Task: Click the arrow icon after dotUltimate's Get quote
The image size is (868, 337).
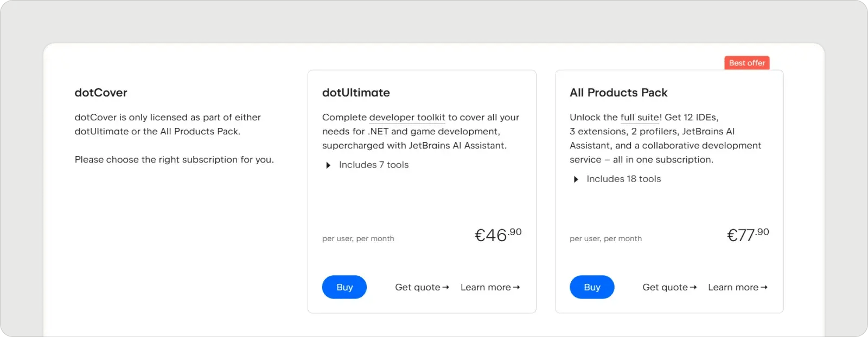Action: tap(446, 287)
